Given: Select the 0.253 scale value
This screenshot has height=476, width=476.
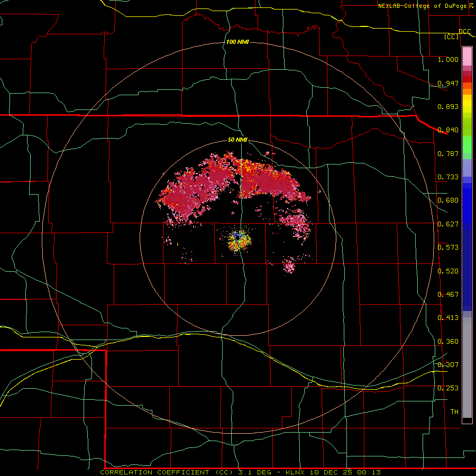Looking at the screenshot, I should point(448,388).
